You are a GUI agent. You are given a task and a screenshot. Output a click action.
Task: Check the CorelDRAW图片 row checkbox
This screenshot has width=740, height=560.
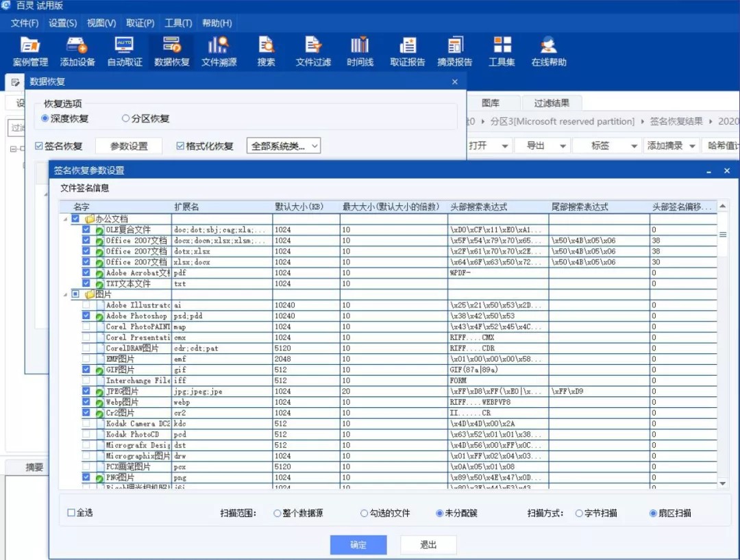[86, 348]
